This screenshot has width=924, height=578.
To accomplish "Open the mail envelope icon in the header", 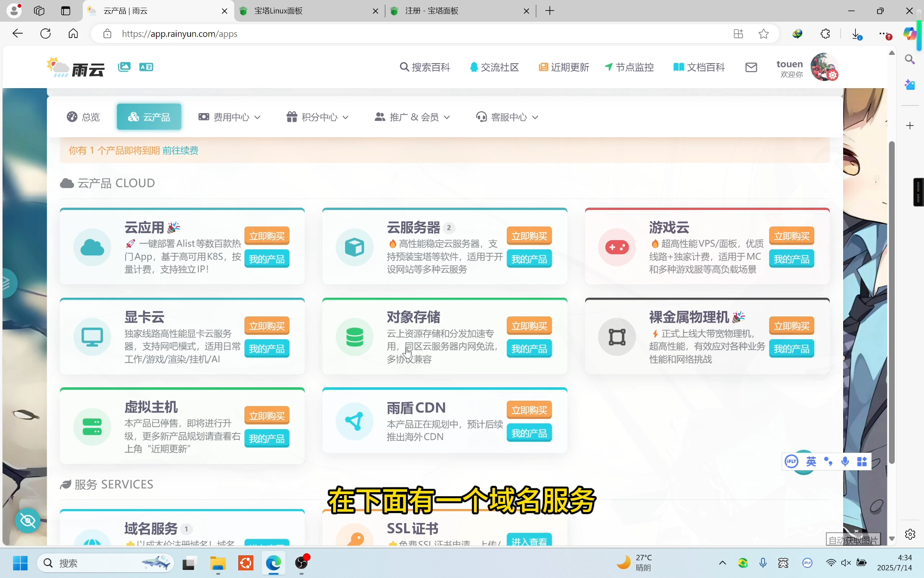I will point(751,67).
